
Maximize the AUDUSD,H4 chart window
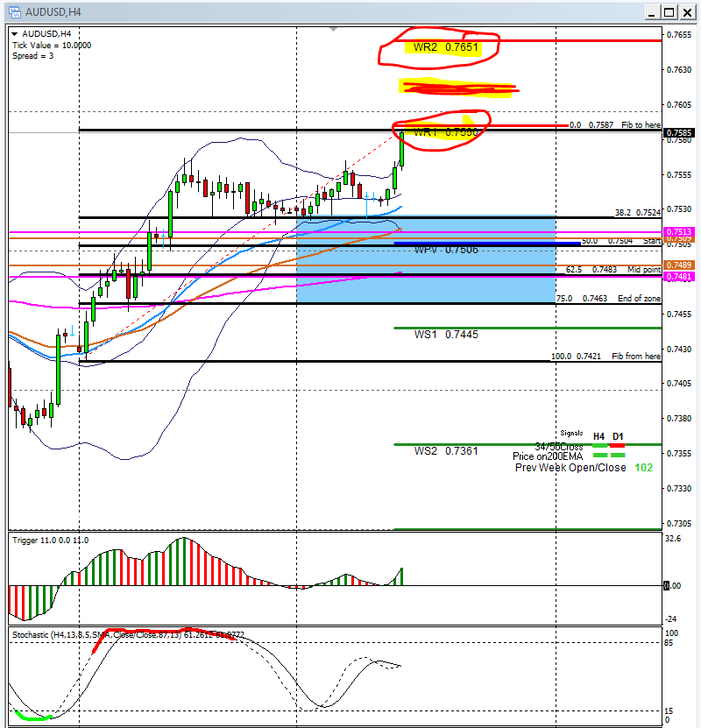point(669,11)
